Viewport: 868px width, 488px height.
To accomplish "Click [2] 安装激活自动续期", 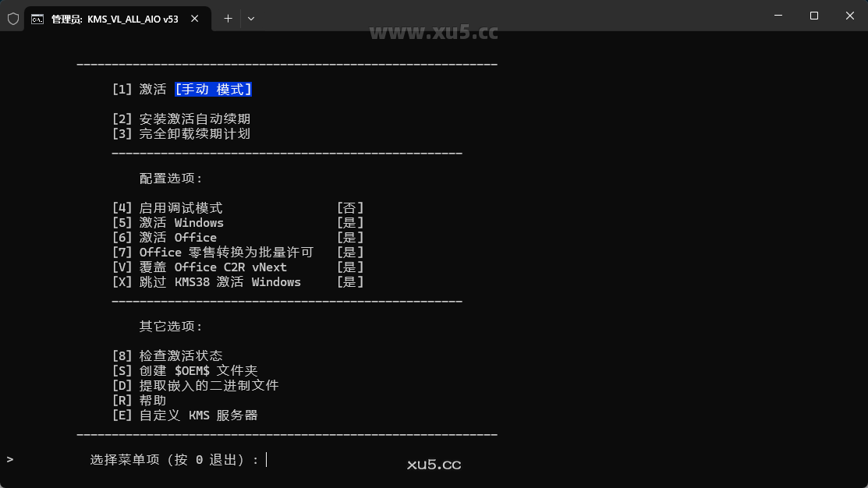I will point(179,118).
